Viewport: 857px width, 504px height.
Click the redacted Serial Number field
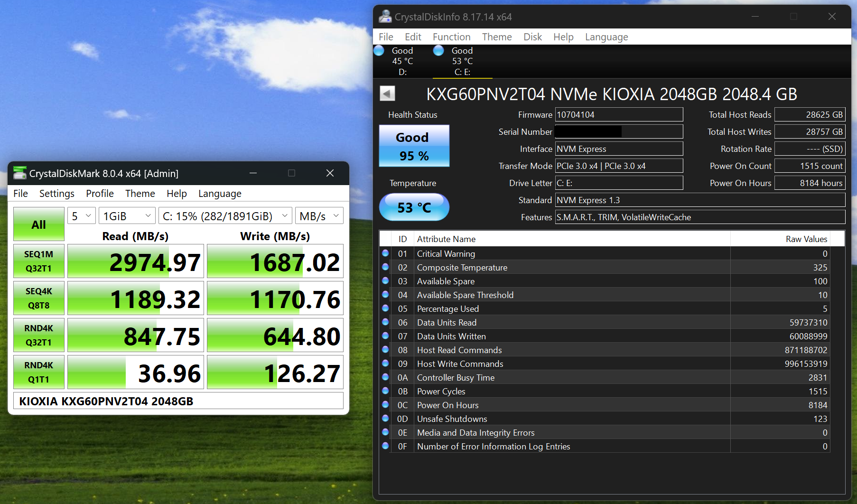tap(619, 131)
